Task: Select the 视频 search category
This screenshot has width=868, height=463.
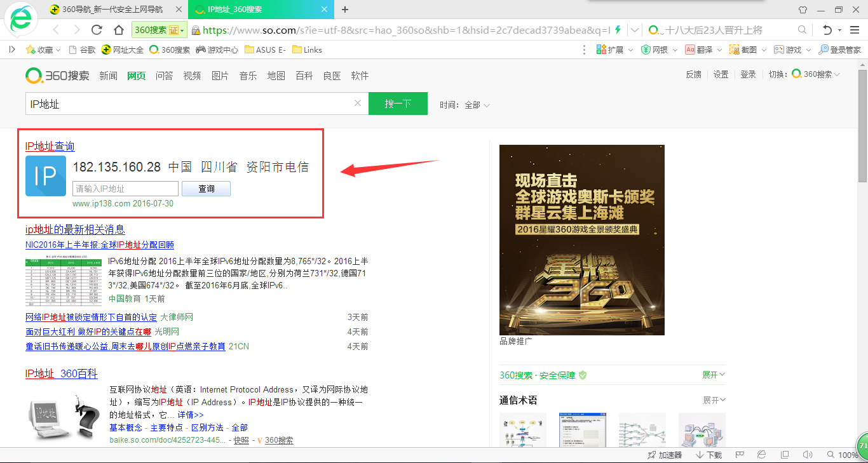Action: [x=193, y=76]
